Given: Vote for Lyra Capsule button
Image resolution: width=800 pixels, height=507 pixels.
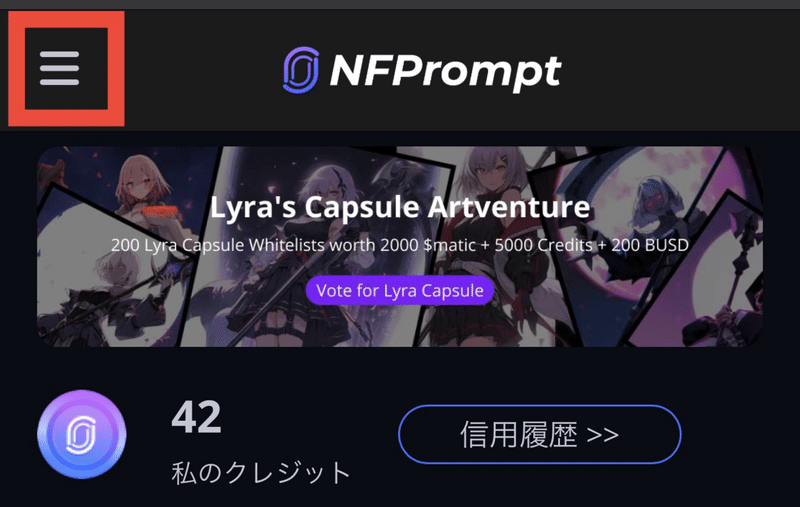Looking at the screenshot, I should pyautogui.click(x=400, y=290).
